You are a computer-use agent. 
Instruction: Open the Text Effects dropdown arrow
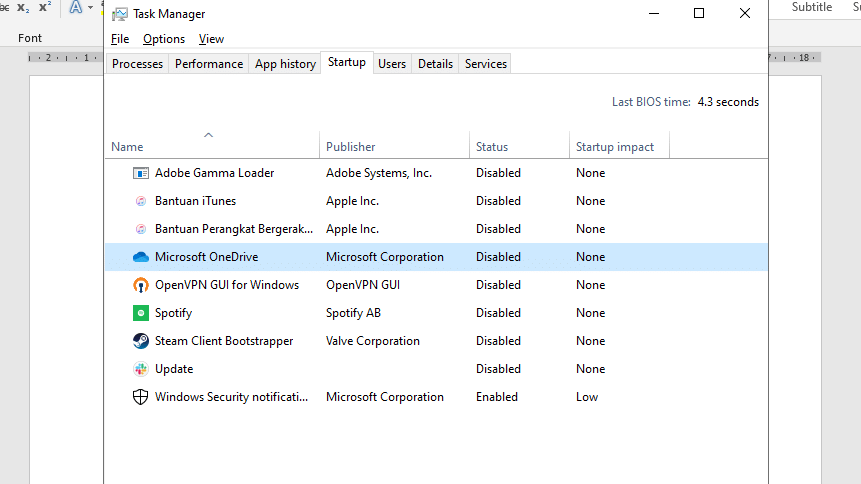(x=91, y=8)
